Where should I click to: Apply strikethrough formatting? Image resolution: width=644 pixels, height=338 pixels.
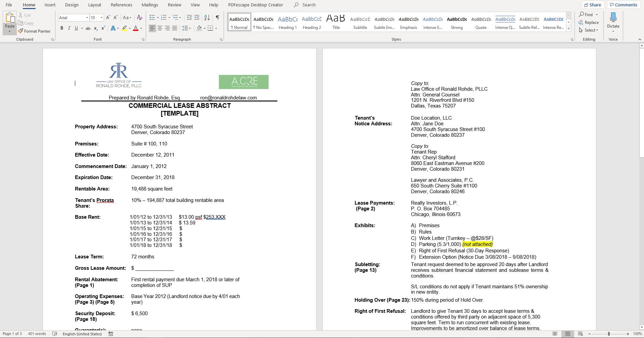[x=88, y=28]
